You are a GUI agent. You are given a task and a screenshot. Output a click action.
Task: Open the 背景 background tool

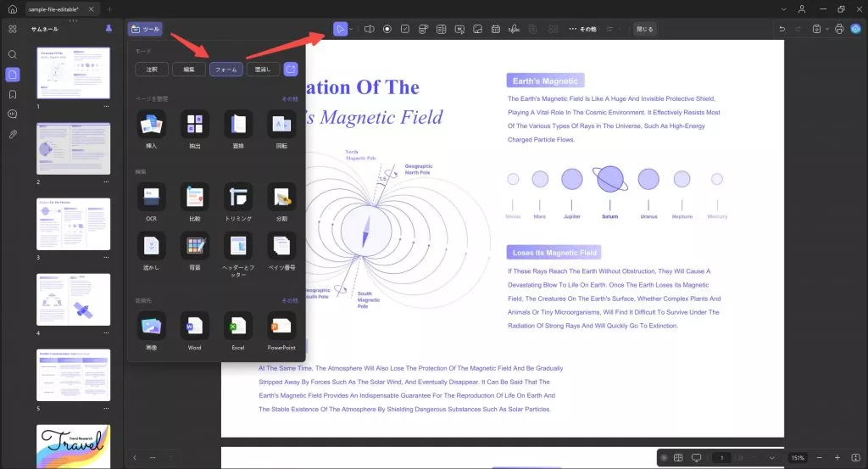(195, 246)
